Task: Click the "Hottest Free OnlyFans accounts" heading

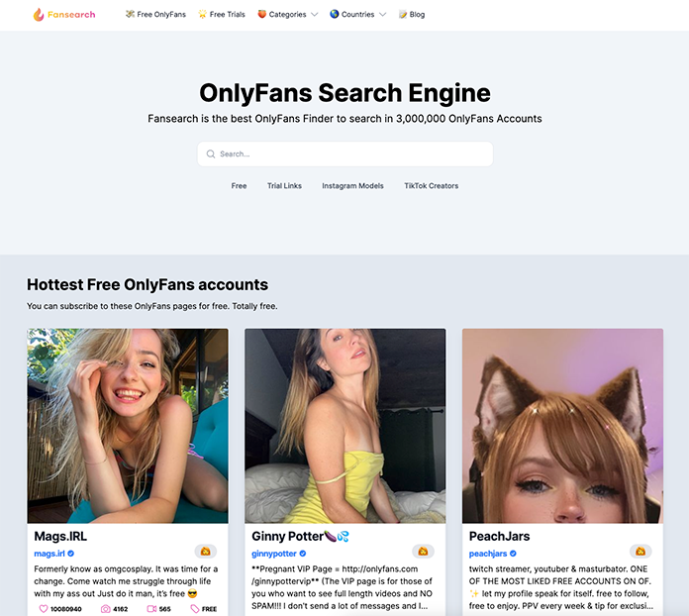Action: (148, 285)
